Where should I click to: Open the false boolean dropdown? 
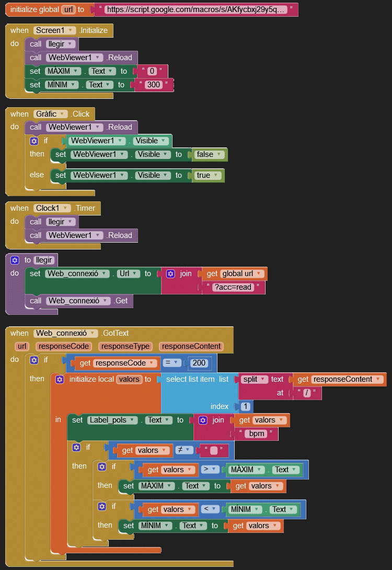[x=221, y=154]
